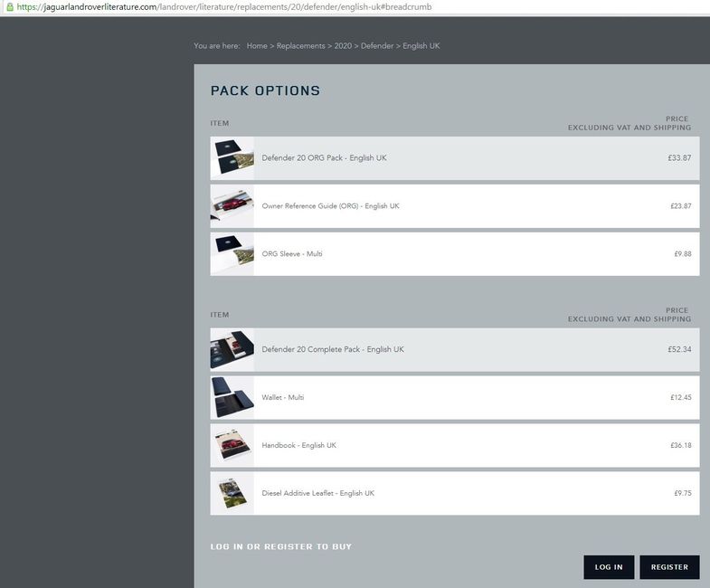Screen dimensions: 710x588
Task: Select Defender 20 Complete Pack - English UK
Action: coord(333,350)
